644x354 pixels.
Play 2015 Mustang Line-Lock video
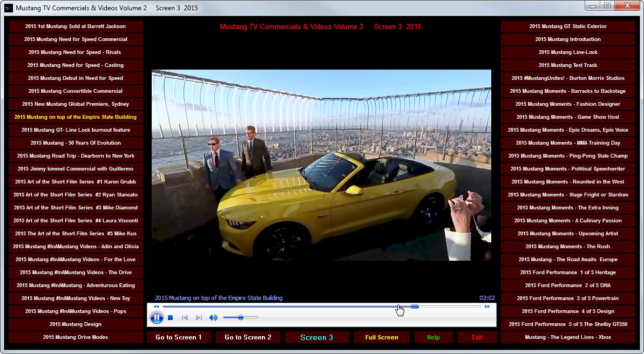point(568,52)
